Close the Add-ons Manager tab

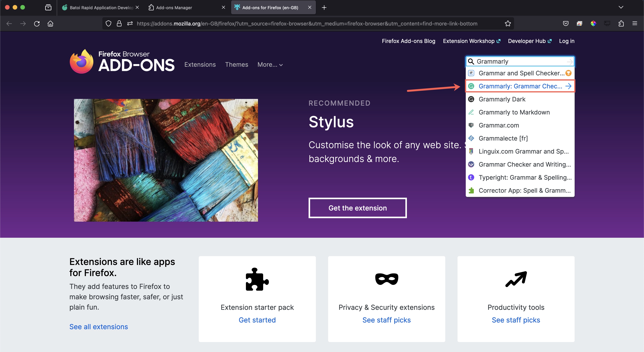223,7
